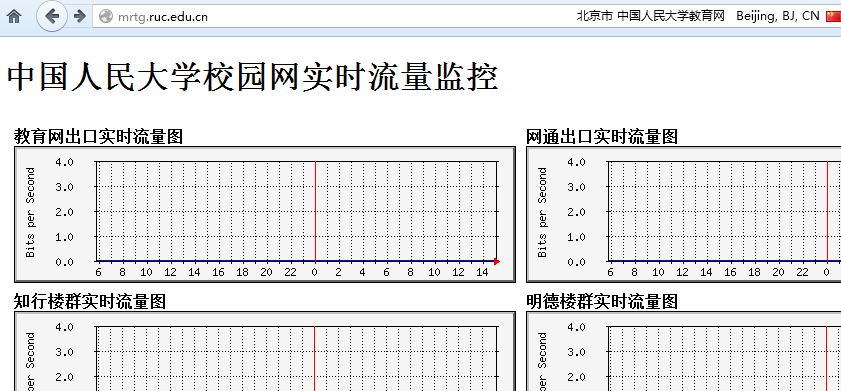
Task: Go forward with the forward arrow
Action: coord(79,17)
